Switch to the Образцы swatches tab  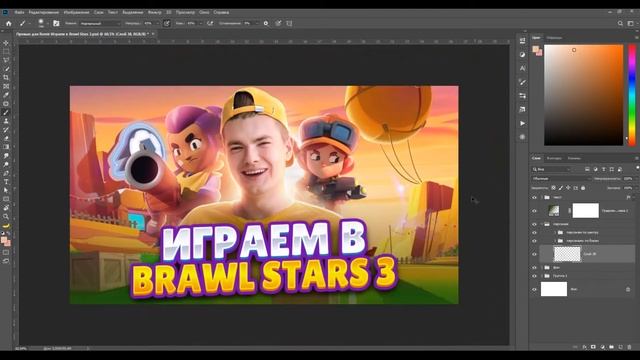pyautogui.click(x=554, y=38)
